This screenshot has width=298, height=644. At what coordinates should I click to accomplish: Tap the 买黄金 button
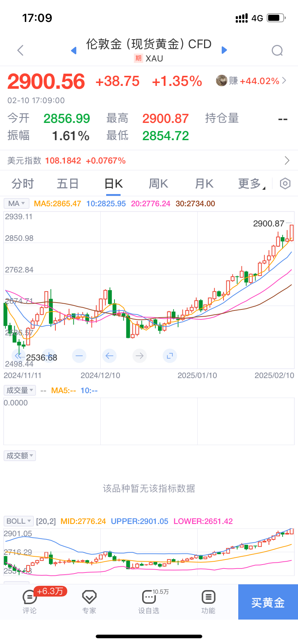pyautogui.click(x=268, y=602)
